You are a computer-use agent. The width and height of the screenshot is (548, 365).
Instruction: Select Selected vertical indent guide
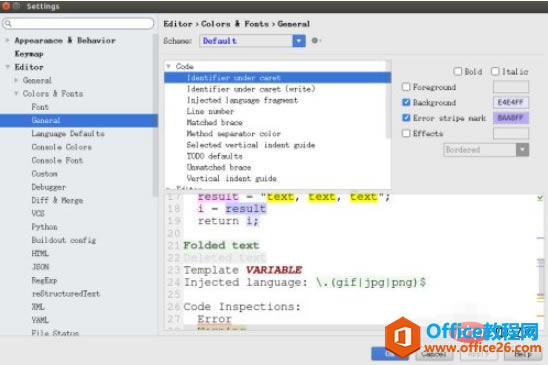pyautogui.click(x=251, y=145)
